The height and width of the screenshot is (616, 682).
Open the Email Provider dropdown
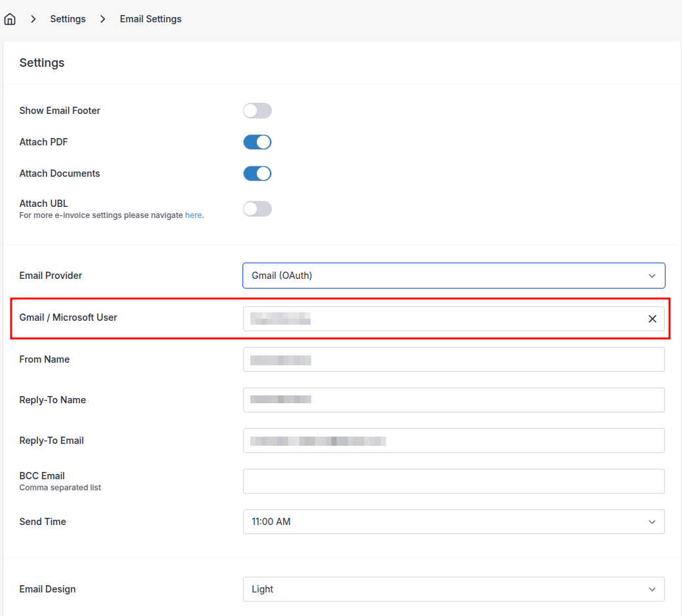click(x=453, y=276)
